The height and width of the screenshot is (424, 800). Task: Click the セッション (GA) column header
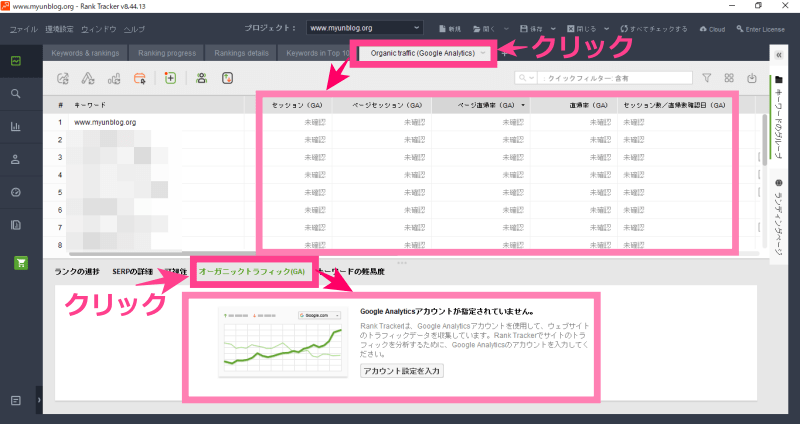point(297,105)
